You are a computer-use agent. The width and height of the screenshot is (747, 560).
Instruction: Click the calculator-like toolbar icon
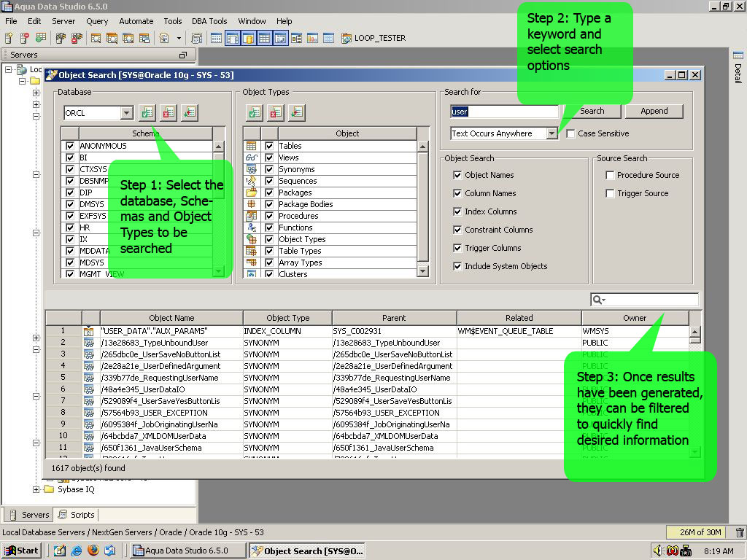(x=196, y=38)
